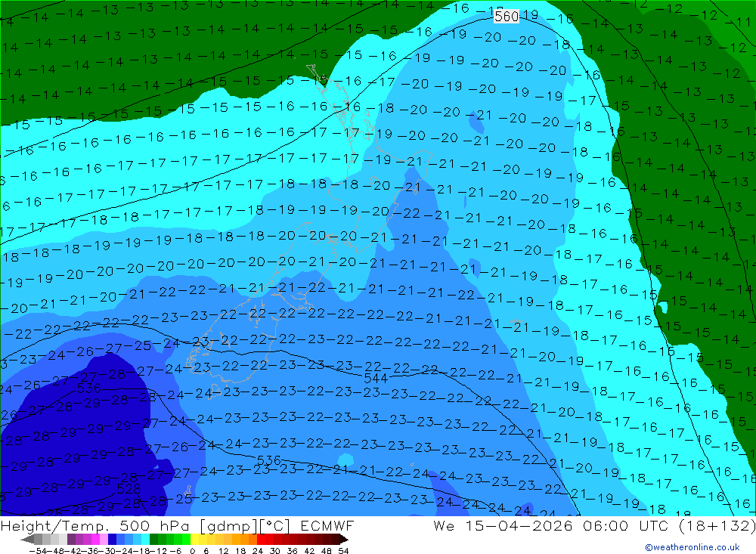Click the 54 legend tick label
The image size is (756, 554).
click(x=343, y=551)
